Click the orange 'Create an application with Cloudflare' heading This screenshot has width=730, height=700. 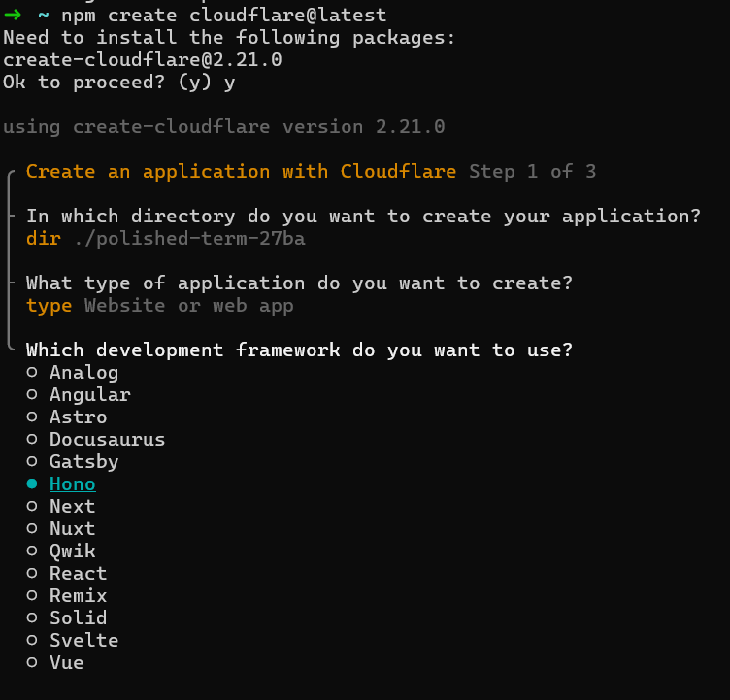click(241, 172)
